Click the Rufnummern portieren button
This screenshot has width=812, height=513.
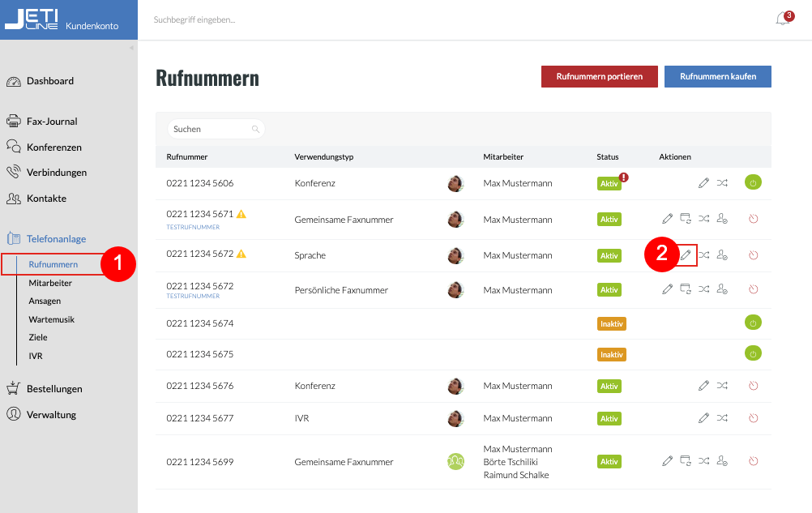pyautogui.click(x=599, y=76)
